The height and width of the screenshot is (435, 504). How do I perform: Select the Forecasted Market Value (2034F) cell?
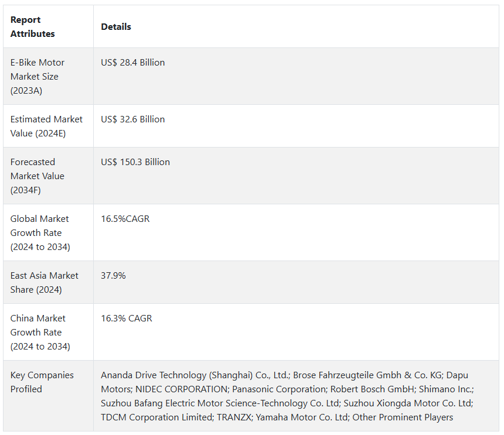[38, 176]
